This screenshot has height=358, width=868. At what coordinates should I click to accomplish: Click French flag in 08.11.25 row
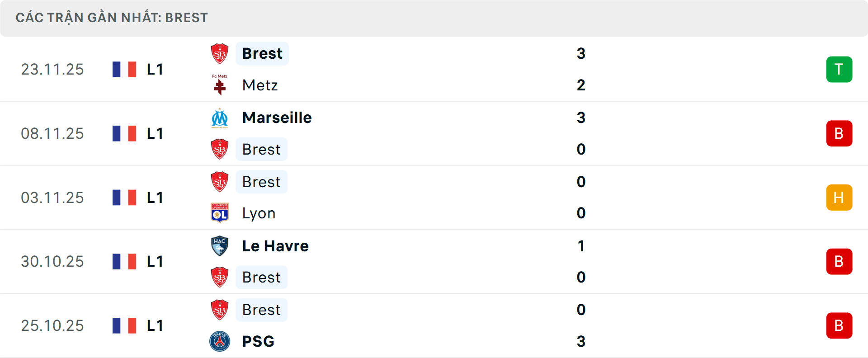(x=124, y=134)
